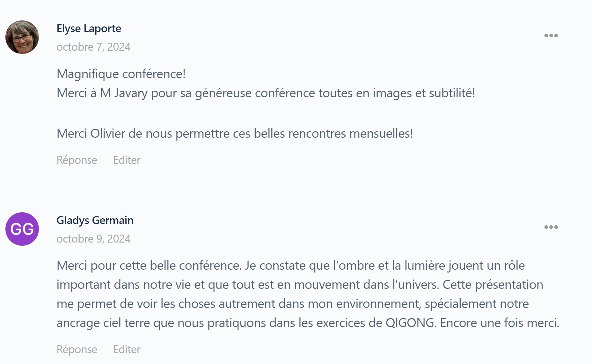Viewport: 592px width, 364px height.
Task: Click the purple GG avatar
Action: pos(22,229)
